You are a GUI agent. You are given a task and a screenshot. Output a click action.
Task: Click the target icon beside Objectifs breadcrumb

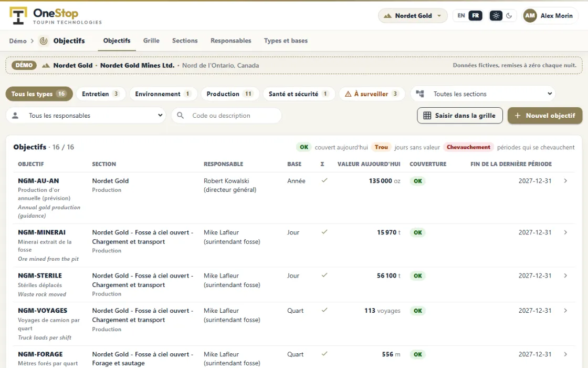44,41
